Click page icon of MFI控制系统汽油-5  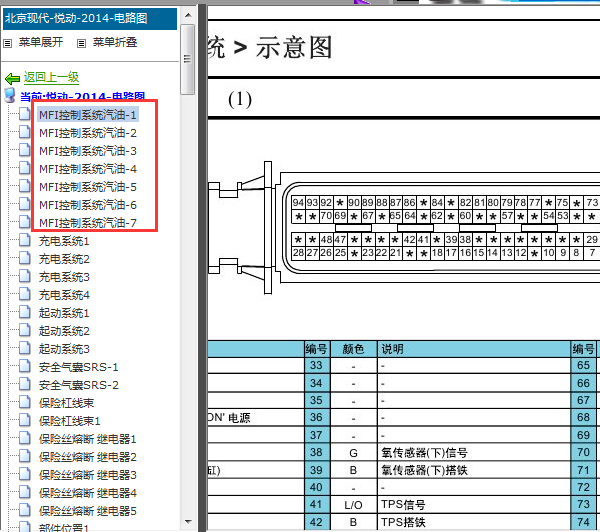coord(25,186)
